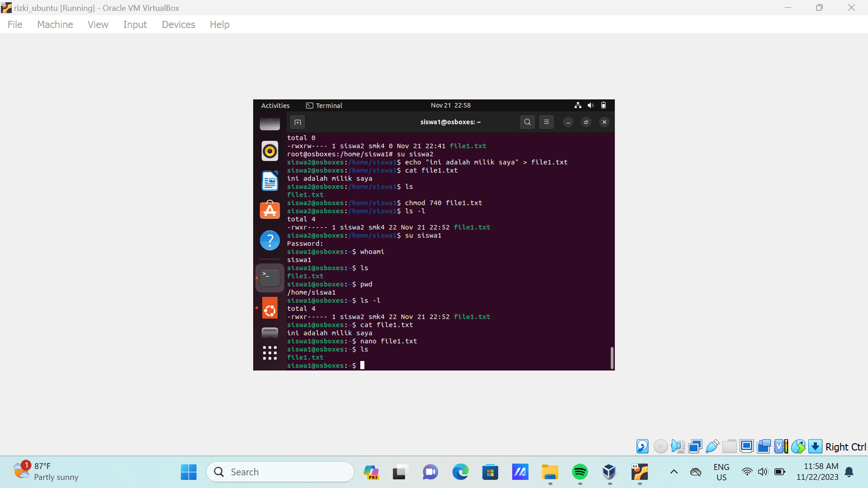This screenshot has height=488, width=868.
Task: Click the VirtualBox optical disk indicator
Action: (660, 446)
